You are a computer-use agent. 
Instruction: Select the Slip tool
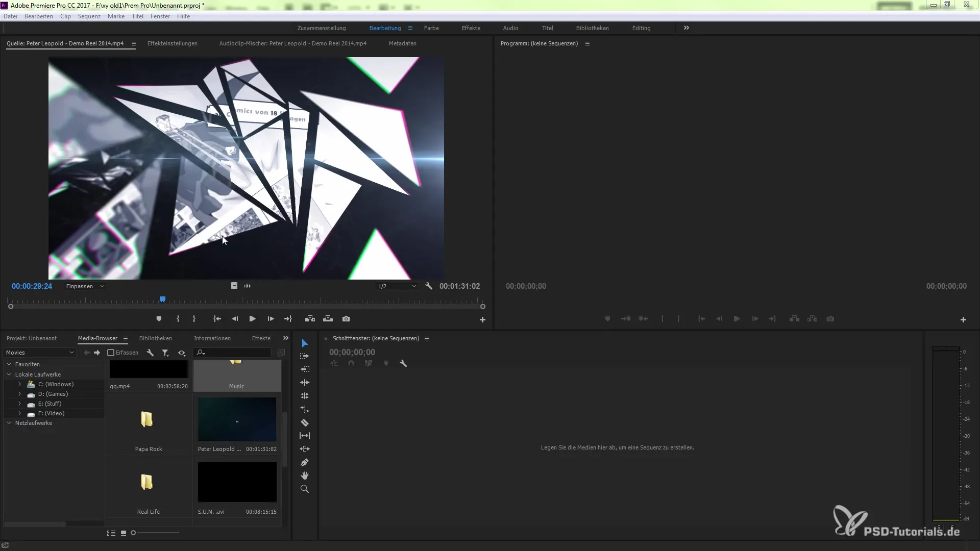coord(305,436)
